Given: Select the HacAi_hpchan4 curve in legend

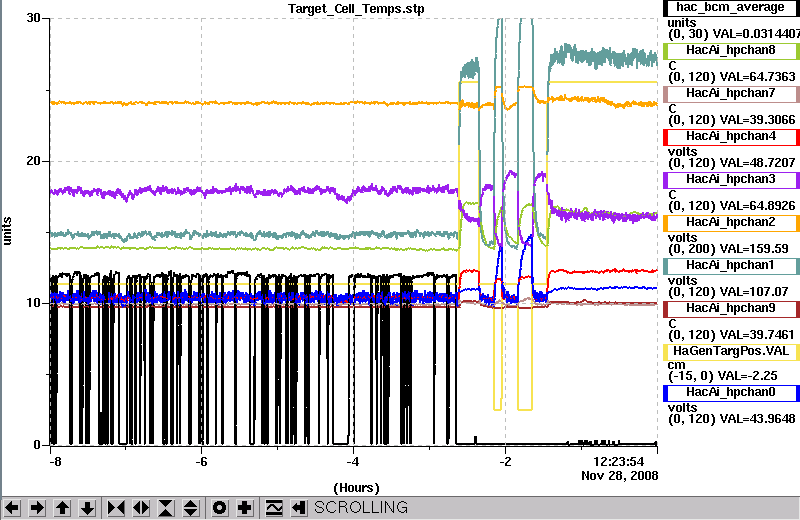Looking at the screenshot, I should [x=731, y=136].
